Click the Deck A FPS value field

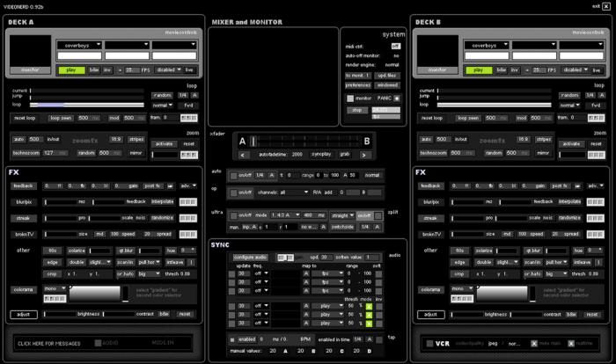(132, 69)
